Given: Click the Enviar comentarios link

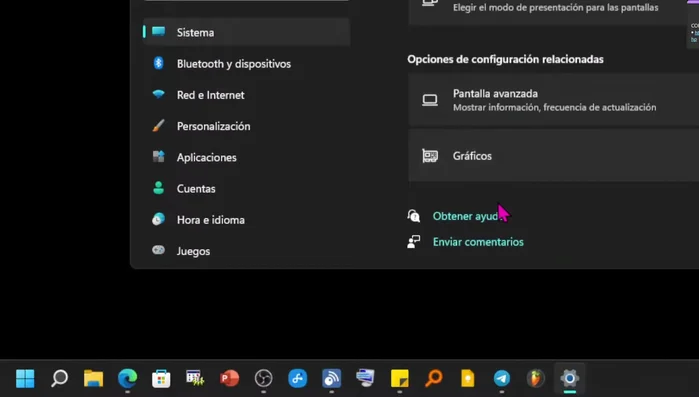Looking at the screenshot, I should coord(478,242).
